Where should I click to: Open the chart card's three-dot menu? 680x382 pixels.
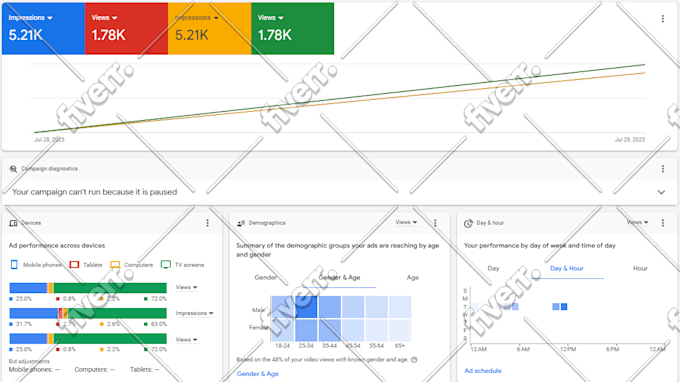tap(663, 19)
